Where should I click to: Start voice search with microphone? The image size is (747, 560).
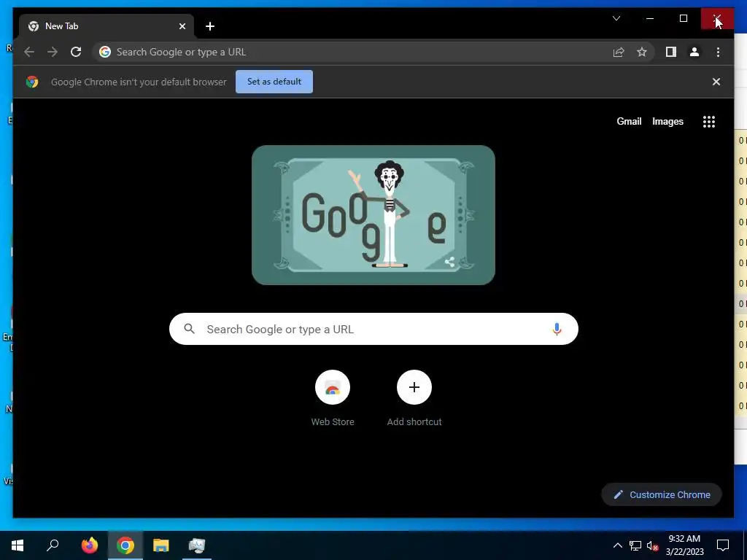click(x=557, y=329)
